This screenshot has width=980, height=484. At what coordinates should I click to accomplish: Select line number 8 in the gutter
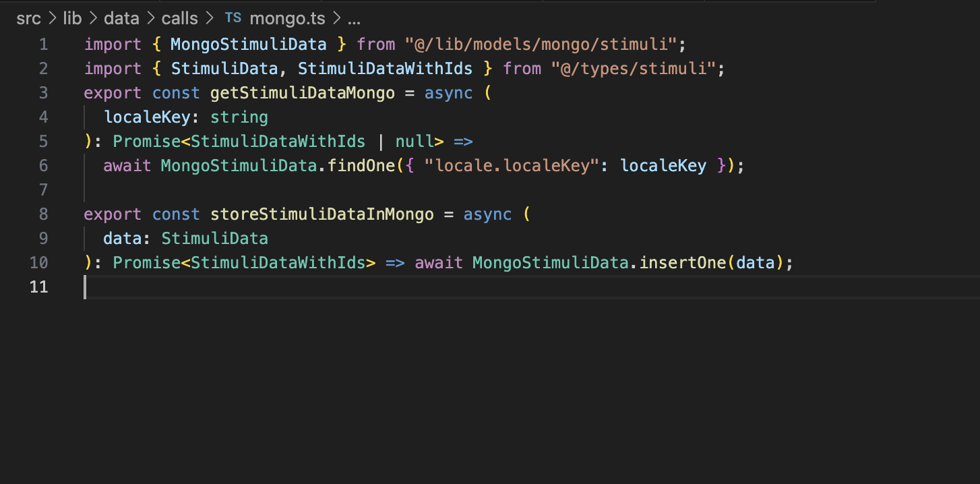pos(44,214)
